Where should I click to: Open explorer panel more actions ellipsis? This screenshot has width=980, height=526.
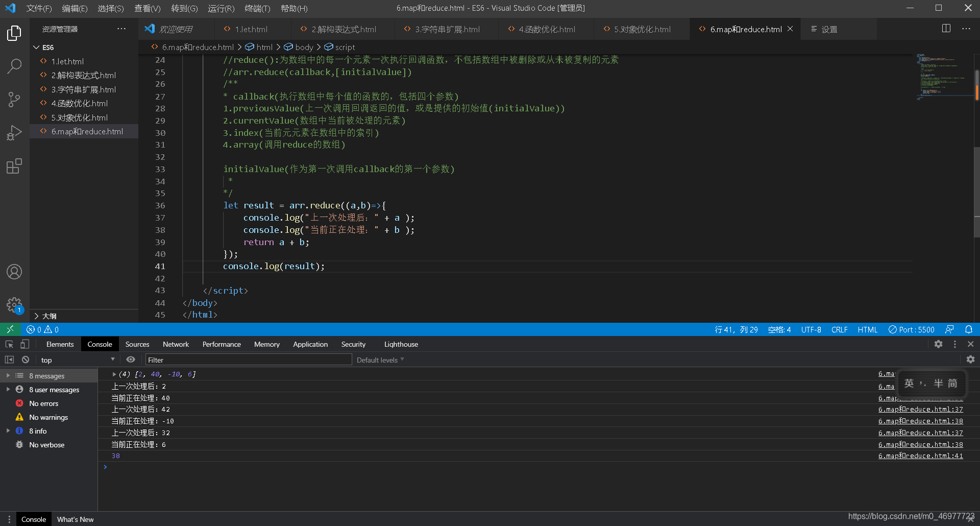tap(121, 29)
